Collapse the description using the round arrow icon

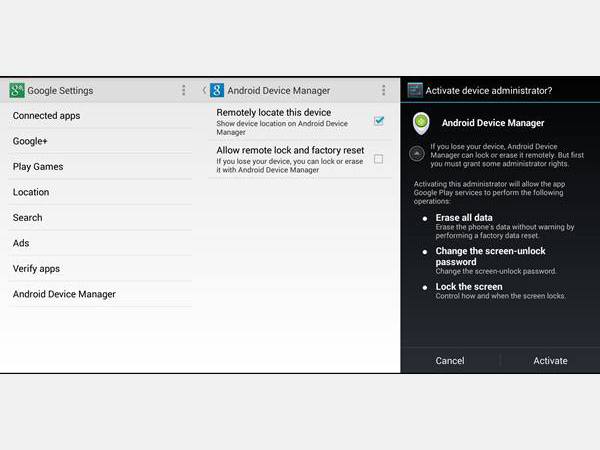click(417, 153)
